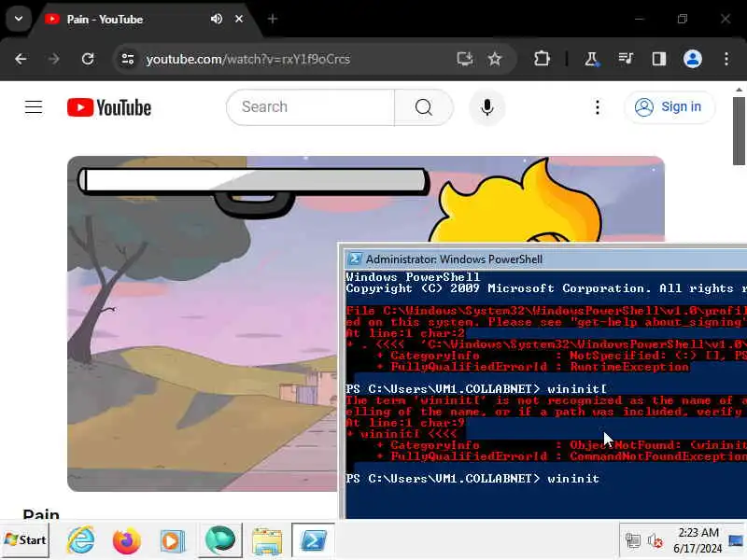Reload the YouTube page
Viewport: 747px width, 560px height.
(x=88, y=59)
